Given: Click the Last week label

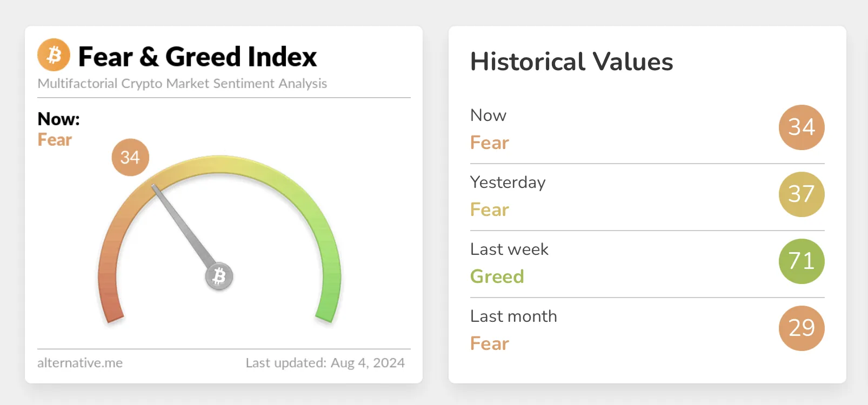Looking at the screenshot, I should pos(509,249).
